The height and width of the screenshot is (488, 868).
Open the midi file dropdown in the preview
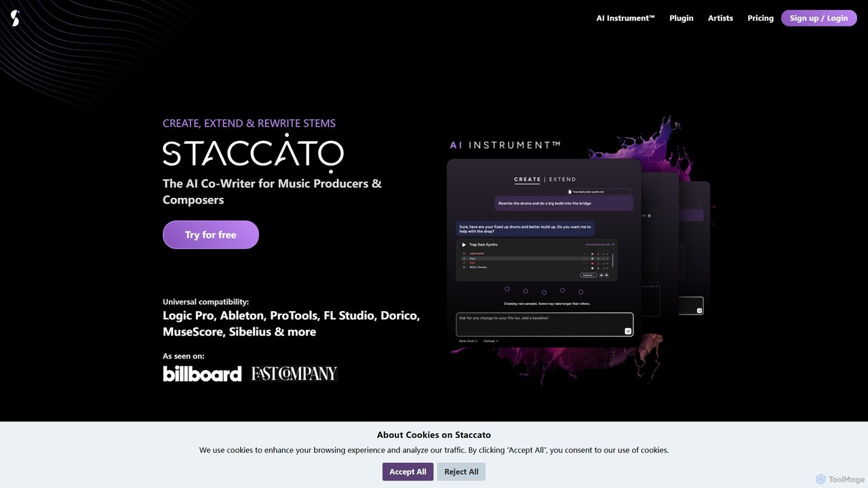(x=599, y=192)
